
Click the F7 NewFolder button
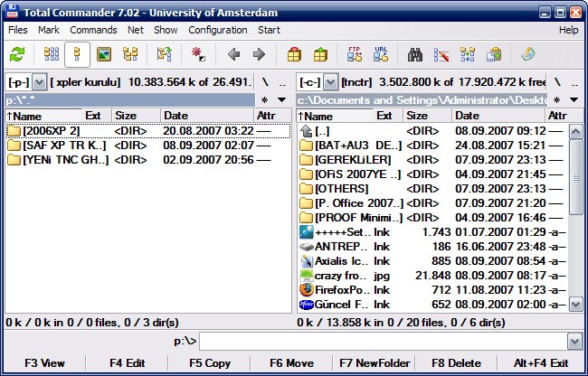click(375, 362)
